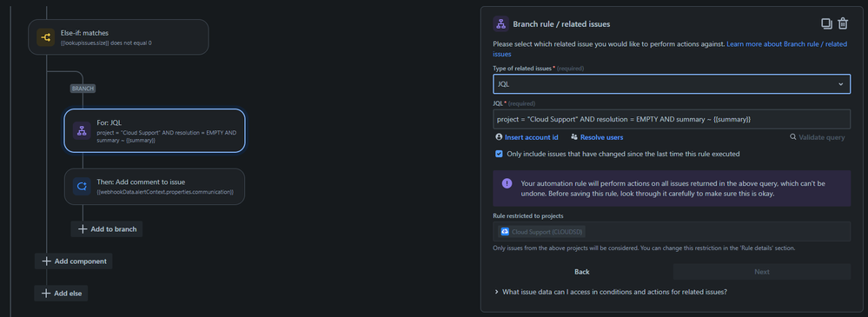Select the Then: Add comment to issue step
Image resolution: width=868 pixels, height=317 pixels.
155,187
